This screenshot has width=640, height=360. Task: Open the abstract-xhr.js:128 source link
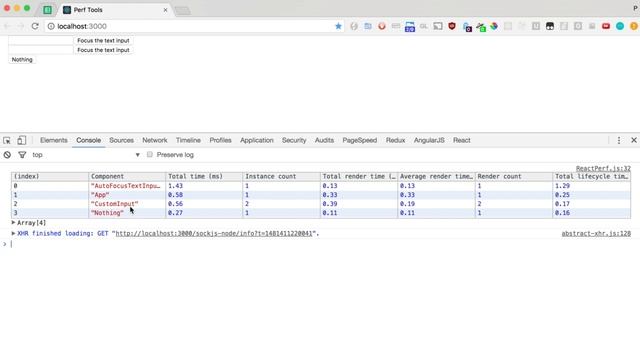tap(596, 233)
